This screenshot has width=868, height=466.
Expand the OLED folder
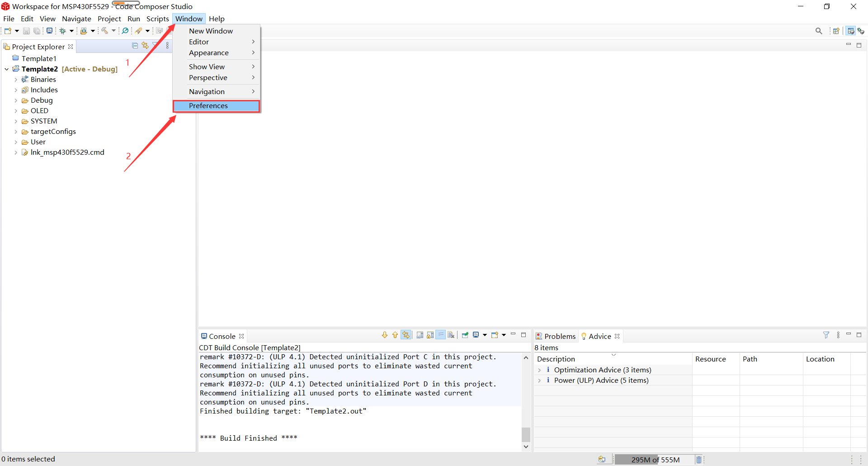point(16,111)
